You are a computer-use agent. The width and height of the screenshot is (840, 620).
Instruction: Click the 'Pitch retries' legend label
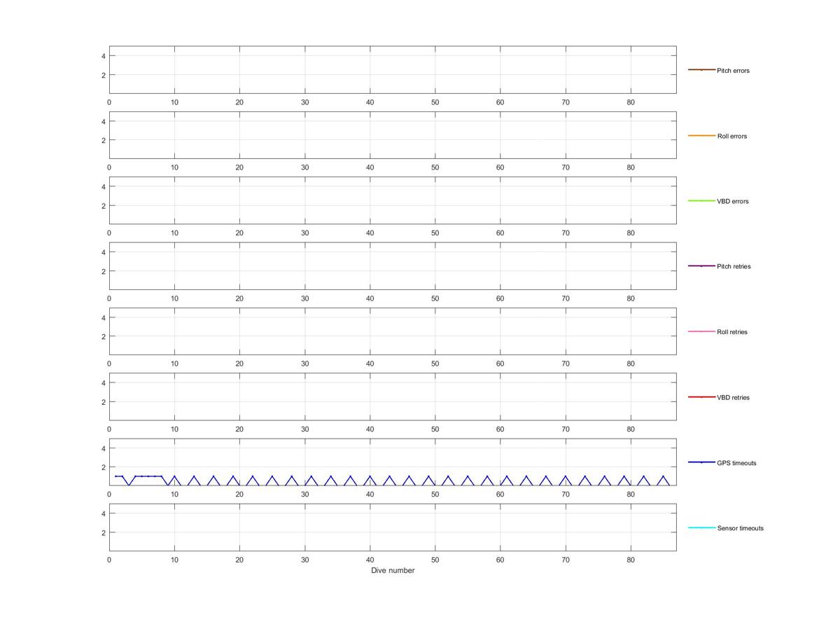[x=734, y=266]
